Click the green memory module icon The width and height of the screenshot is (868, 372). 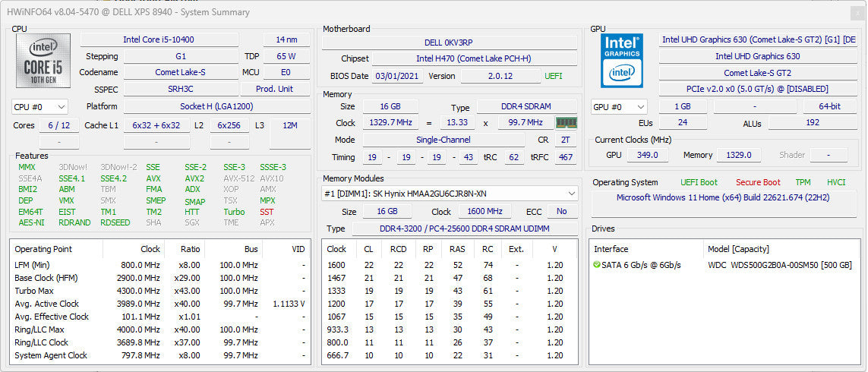pyautogui.click(x=566, y=123)
